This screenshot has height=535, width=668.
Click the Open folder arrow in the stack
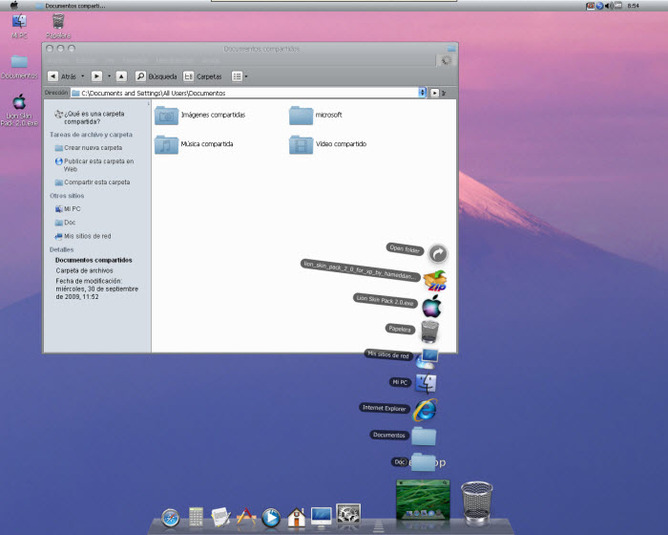point(437,254)
